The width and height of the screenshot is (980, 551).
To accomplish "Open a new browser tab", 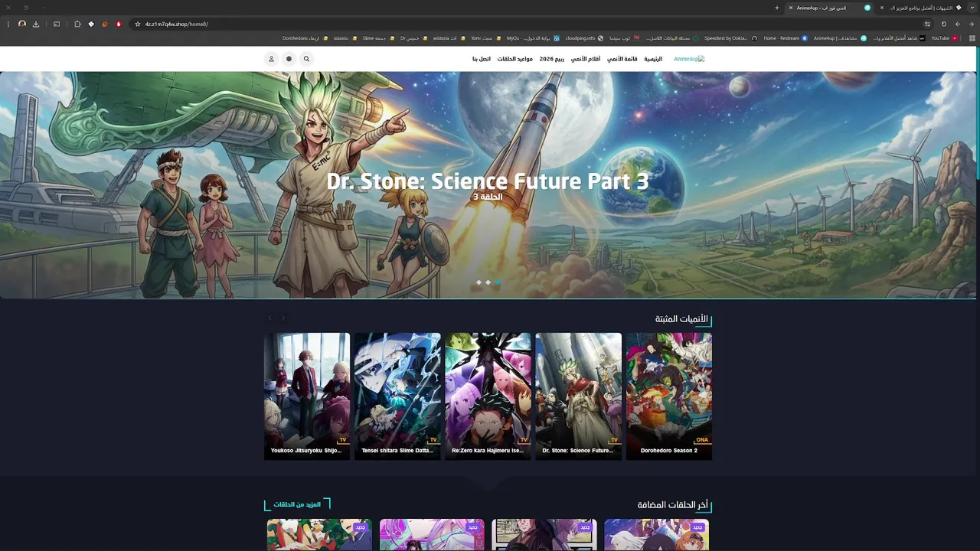I will tap(777, 8).
